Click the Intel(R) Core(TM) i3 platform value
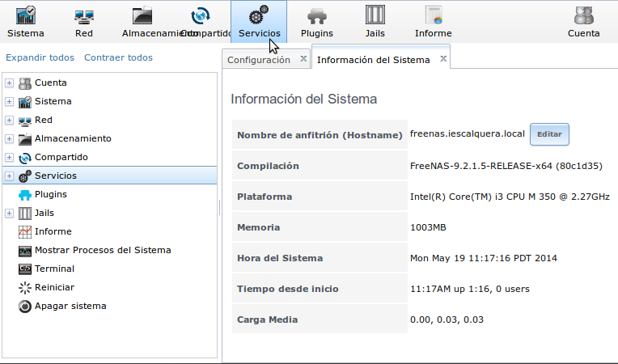 point(510,197)
